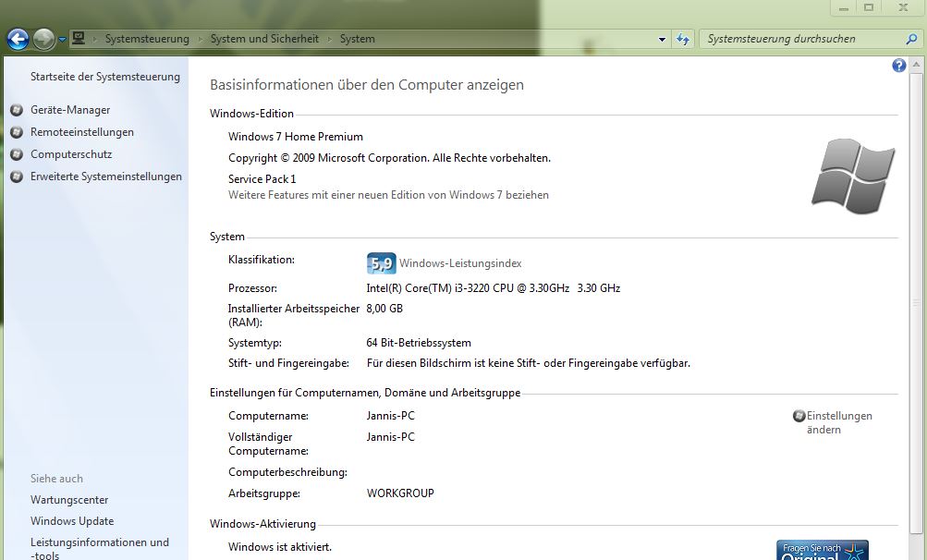Open the blue Help question mark icon
The image size is (927, 560).
[x=898, y=65]
